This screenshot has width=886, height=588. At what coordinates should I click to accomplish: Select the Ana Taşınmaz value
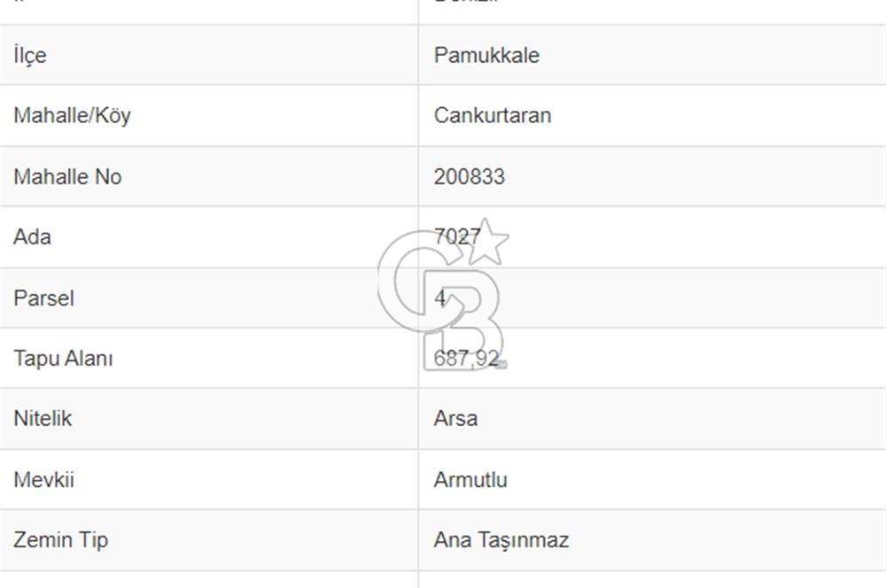[x=501, y=540]
